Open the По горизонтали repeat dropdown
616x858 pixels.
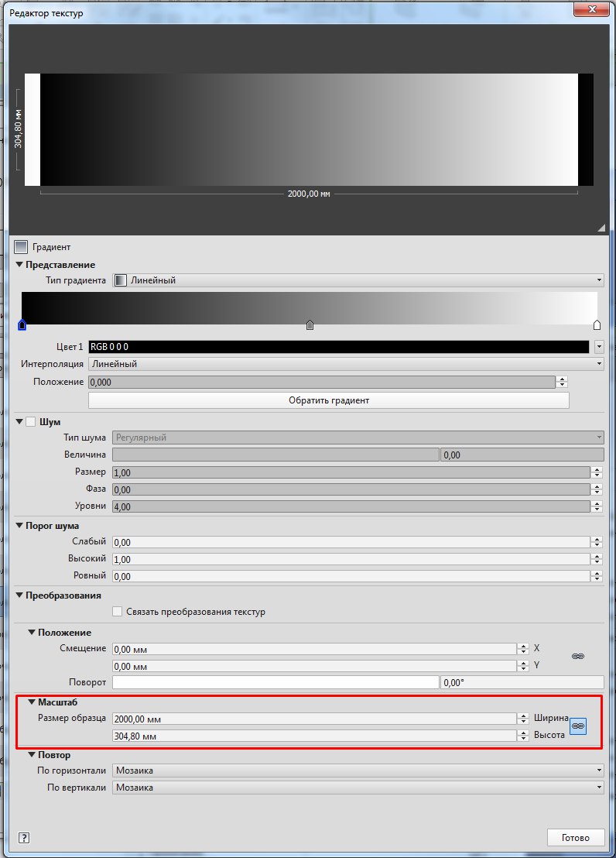(358, 770)
